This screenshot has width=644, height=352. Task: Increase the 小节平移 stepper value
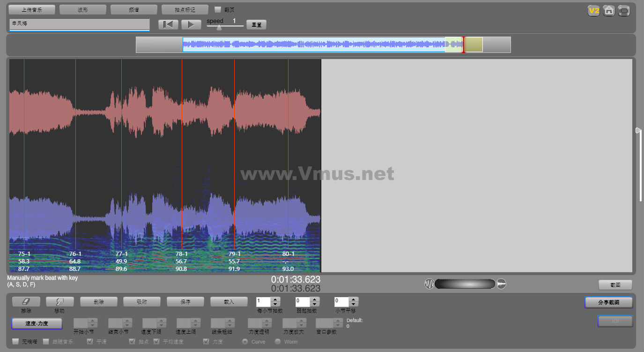click(x=354, y=300)
